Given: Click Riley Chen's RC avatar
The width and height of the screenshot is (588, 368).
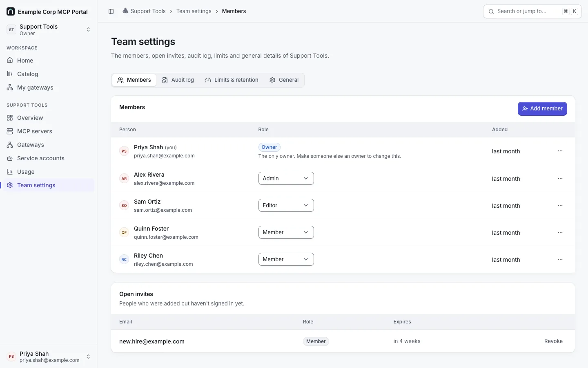Looking at the screenshot, I should pos(124,259).
